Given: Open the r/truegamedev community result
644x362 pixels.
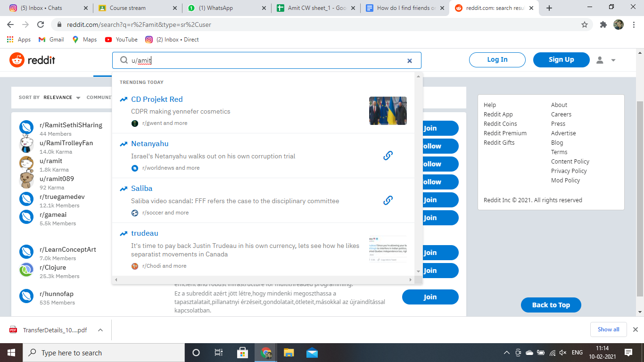Looking at the screenshot, I should point(62,197).
